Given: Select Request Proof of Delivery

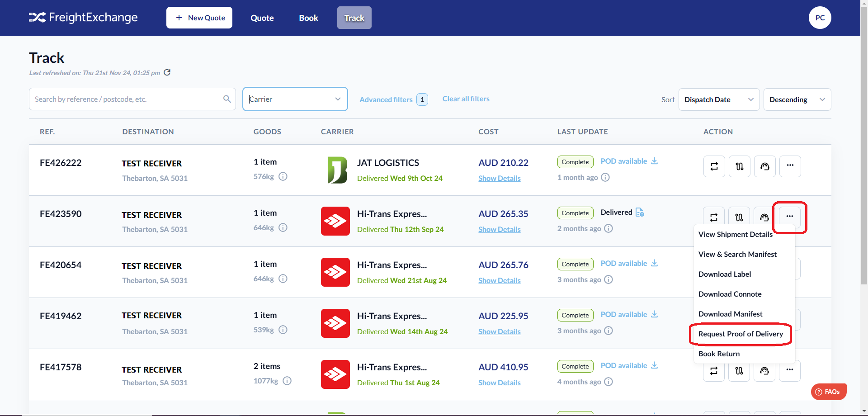Looking at the screenshot, I should click(x=741, y=334).
